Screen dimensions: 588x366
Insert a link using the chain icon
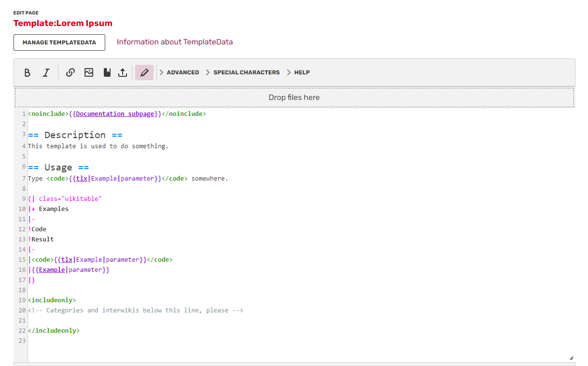pyautogui.click(x=70, y=72)
